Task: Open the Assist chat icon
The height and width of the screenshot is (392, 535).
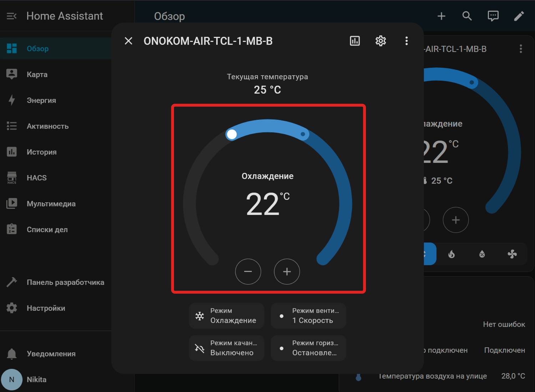Action: [493, 16]
